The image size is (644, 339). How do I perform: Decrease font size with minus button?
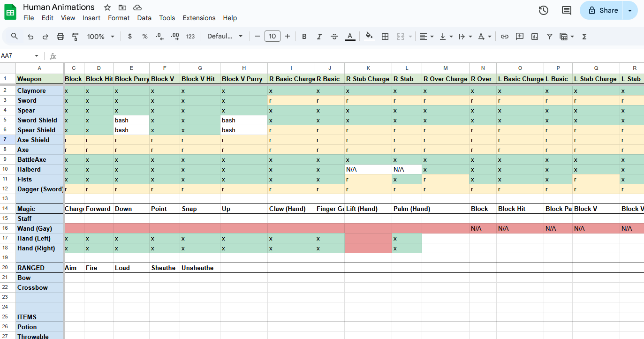click(x=258, y=36)
